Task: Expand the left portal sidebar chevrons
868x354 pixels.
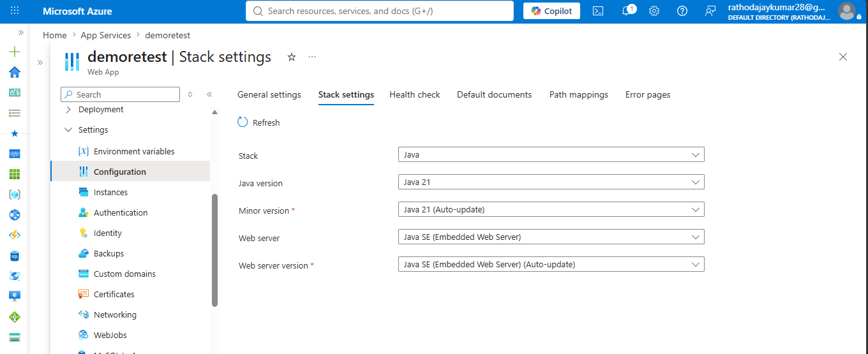Action: [20, 32]
